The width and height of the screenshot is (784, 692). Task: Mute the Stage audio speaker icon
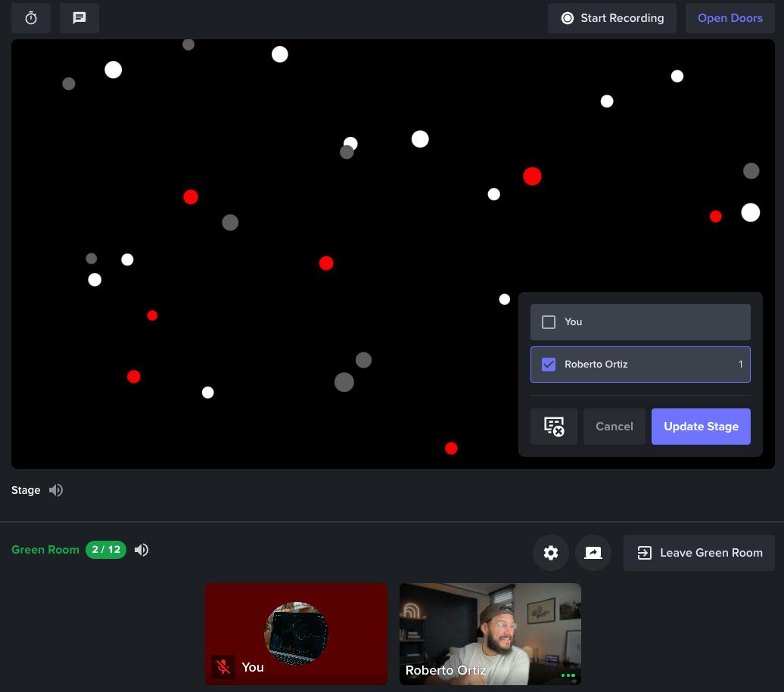click(56, 490)
